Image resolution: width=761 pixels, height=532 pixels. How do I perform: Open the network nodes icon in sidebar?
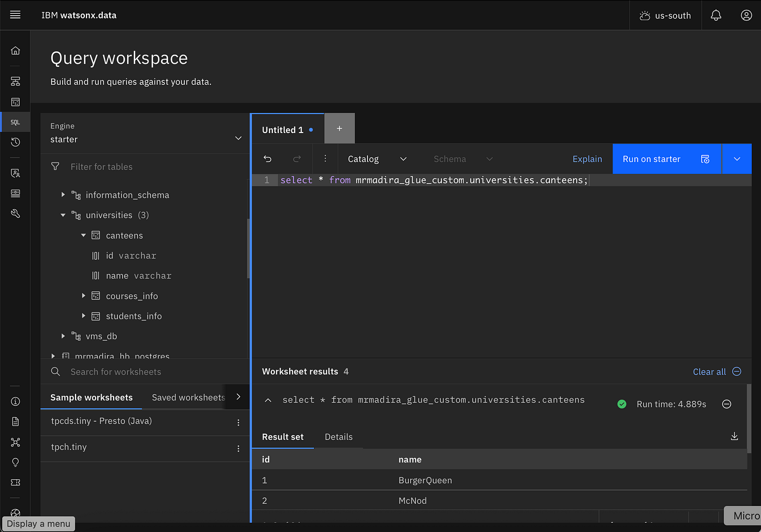click(x=15, y=442)
